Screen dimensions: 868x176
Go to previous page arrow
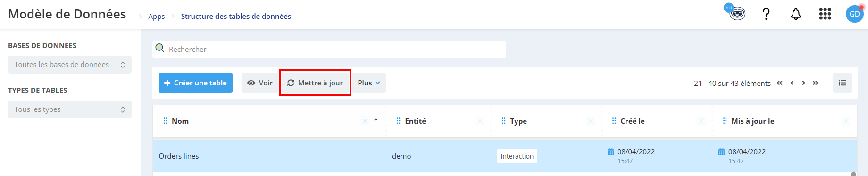click(792, 83)
